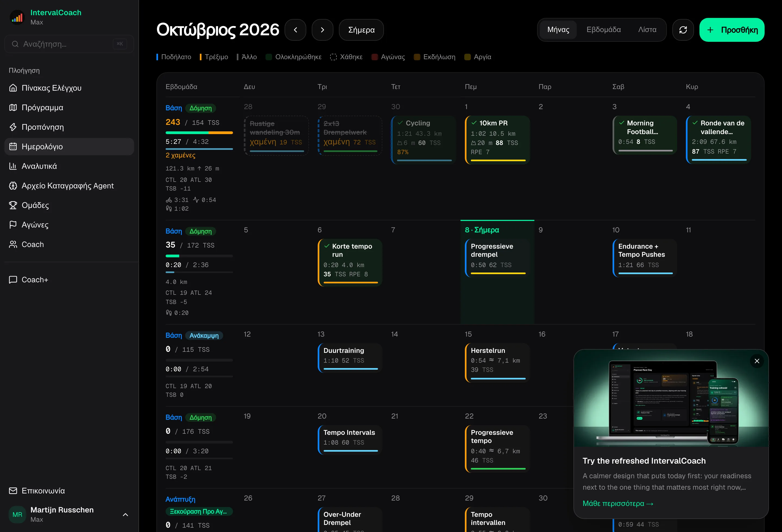Click the Αρχείο Καταγραφής Agent brain icon
The image size is (782, 532).
[13, 185]
